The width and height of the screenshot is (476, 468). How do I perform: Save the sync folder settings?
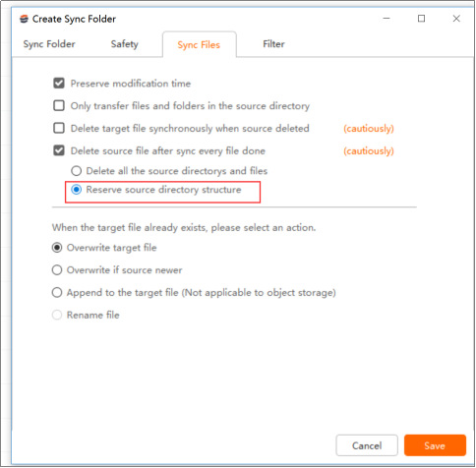pyautogui.click(x=435, y=445)
